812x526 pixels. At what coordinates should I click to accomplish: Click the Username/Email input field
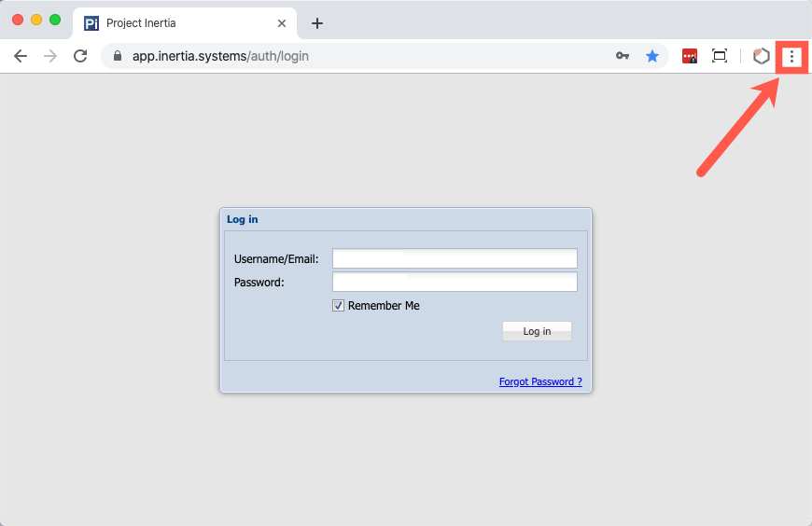pos(455,258)
